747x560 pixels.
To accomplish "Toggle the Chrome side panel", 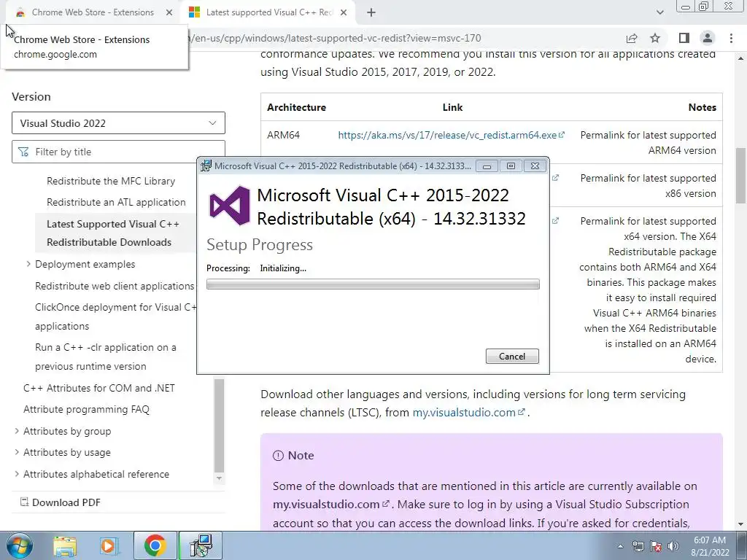I will [x=684, y=38].
